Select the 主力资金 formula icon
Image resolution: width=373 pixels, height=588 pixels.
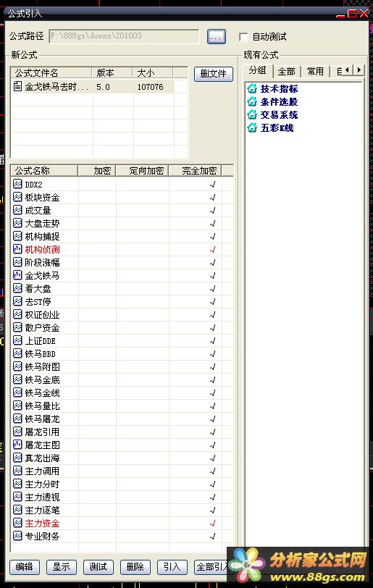[x=17, y=523]
